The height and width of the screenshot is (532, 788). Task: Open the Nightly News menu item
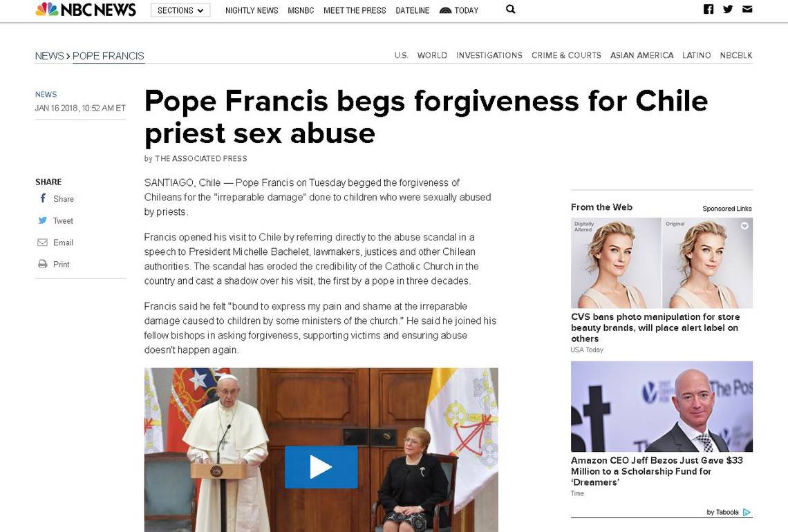[252, 10]
